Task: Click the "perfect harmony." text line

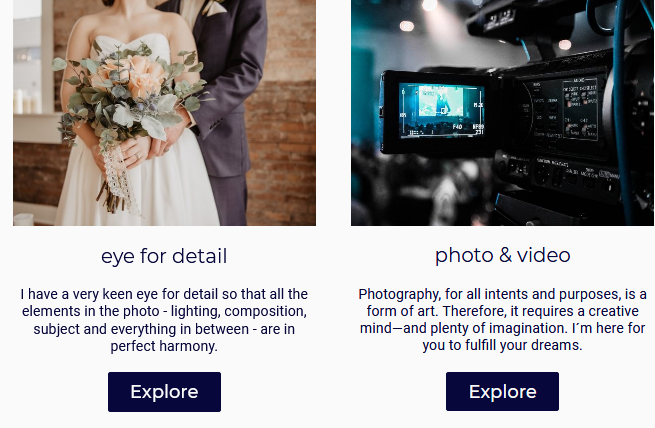Action: (x=164, y=346)
